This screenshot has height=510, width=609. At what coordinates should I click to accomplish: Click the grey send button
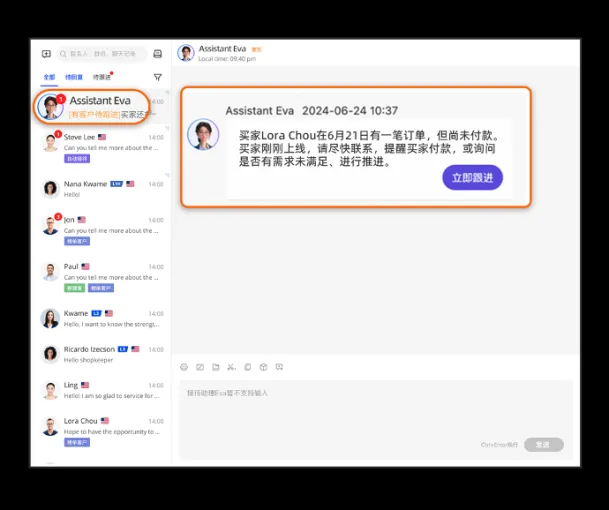[543, 444]
